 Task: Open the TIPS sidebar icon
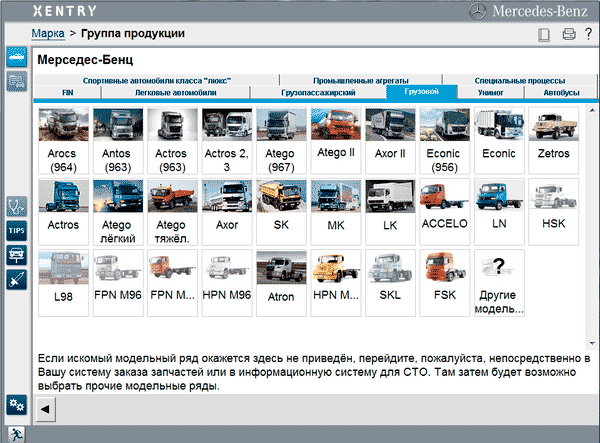[16, 231]
